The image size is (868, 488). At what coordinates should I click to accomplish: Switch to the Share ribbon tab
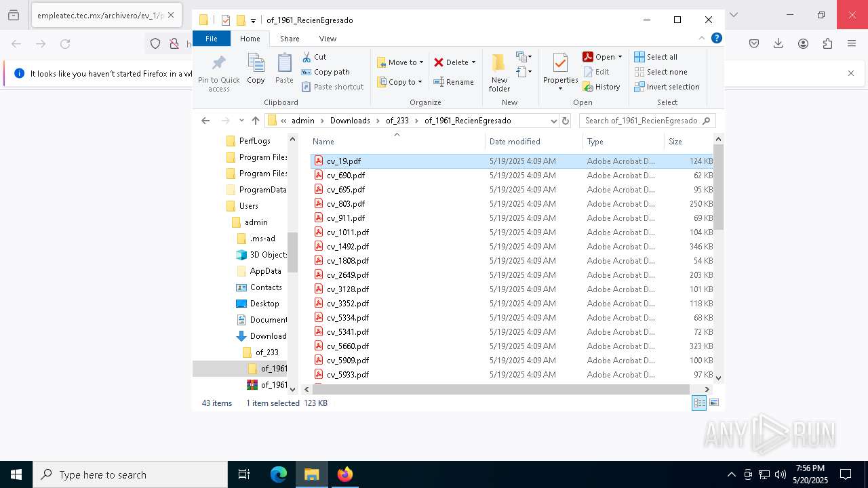click(x=290, y=39)
